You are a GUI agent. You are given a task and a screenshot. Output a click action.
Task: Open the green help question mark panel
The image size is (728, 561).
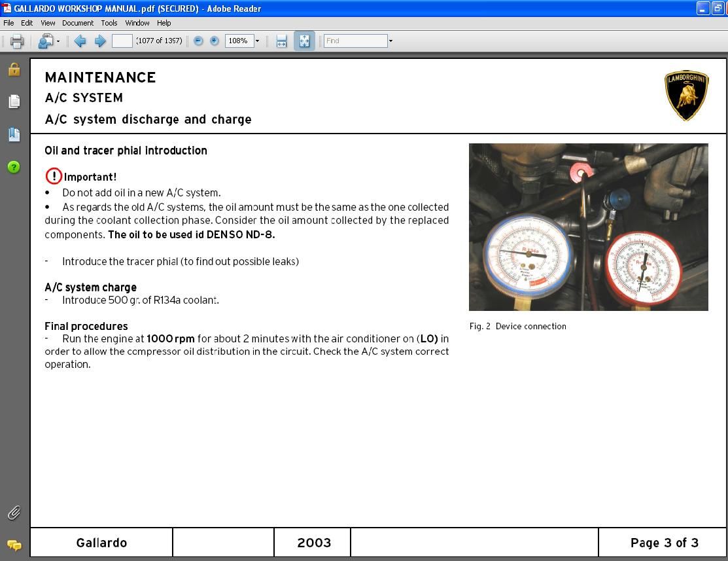point(14,167)
